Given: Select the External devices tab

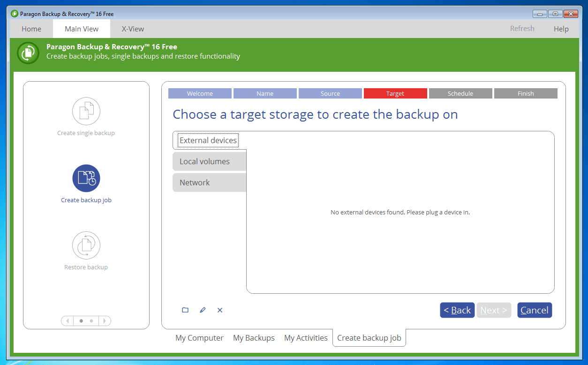Looking at the screenshot, I should 208,140.
